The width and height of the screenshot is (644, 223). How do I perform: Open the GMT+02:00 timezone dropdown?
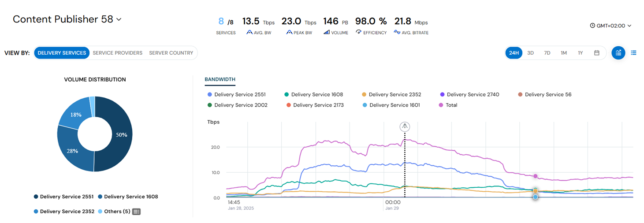pos(610,26)
